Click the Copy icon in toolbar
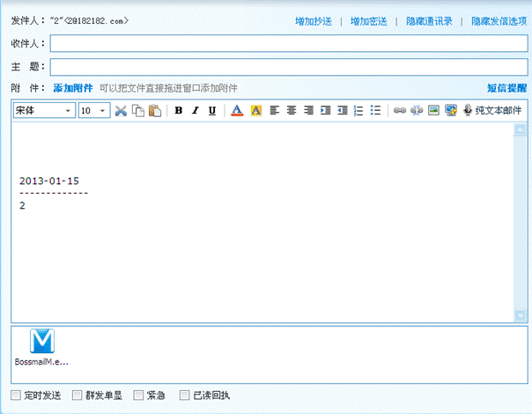The height and width of the screenshot is (414, 532). tap(138, 111)
